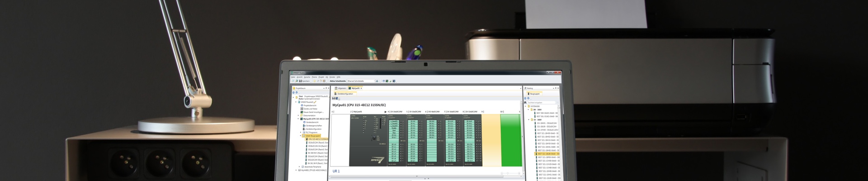Screen dimensions: 868x181
Task: Open the Datei menu
Action: tap(293, 77)
